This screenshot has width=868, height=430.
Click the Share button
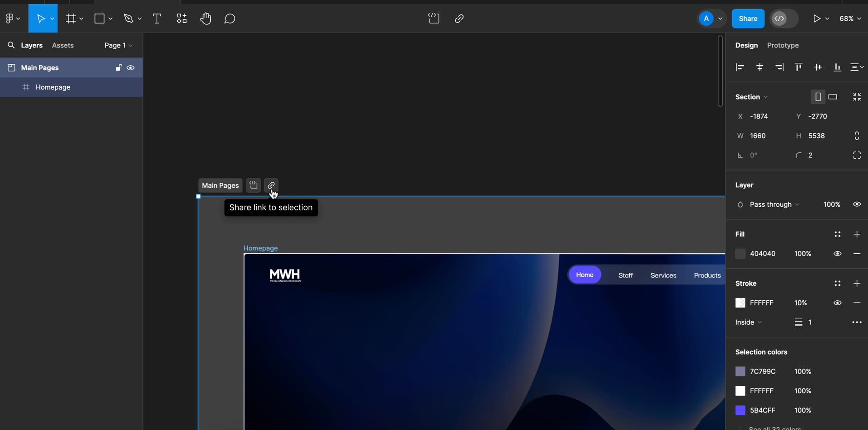748,19
